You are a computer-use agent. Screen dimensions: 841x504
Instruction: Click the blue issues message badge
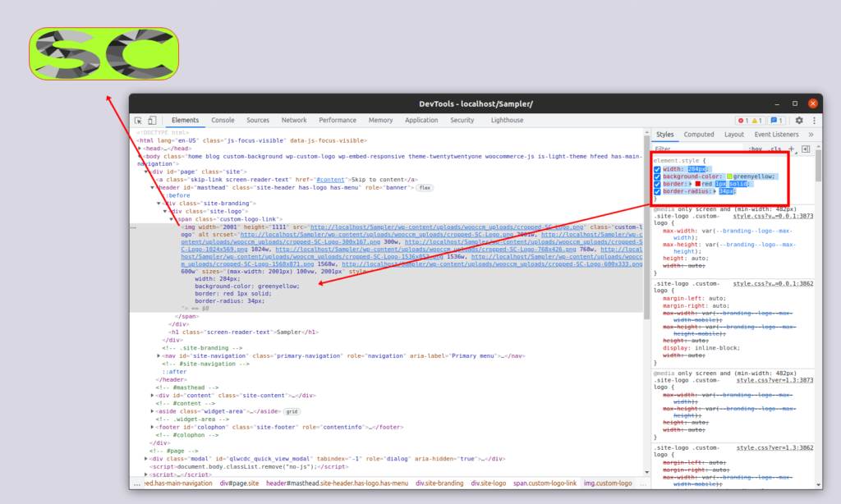click(x=777, y=121)
